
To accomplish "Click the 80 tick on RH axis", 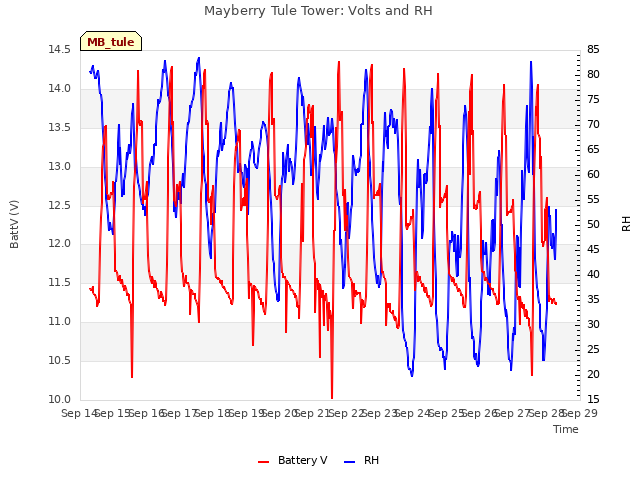I will coord(593,74).
